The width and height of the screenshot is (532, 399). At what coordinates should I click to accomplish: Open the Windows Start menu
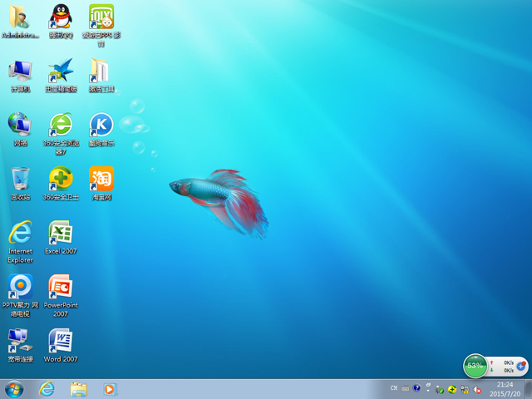click(x=14, y=389)
